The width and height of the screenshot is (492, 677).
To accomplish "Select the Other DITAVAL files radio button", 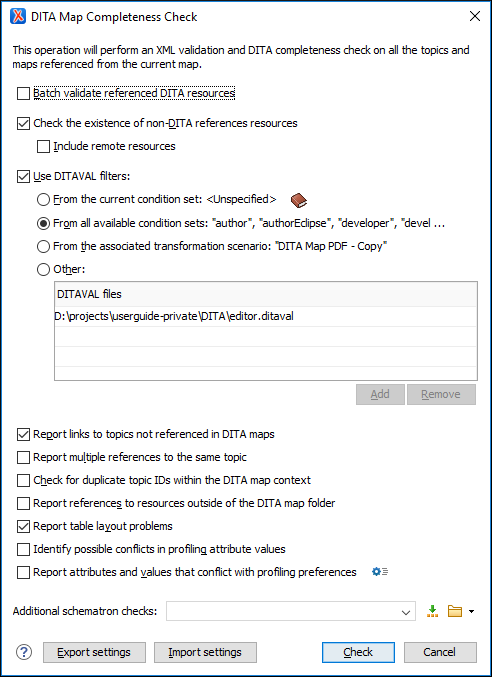I will coord(43,270).
